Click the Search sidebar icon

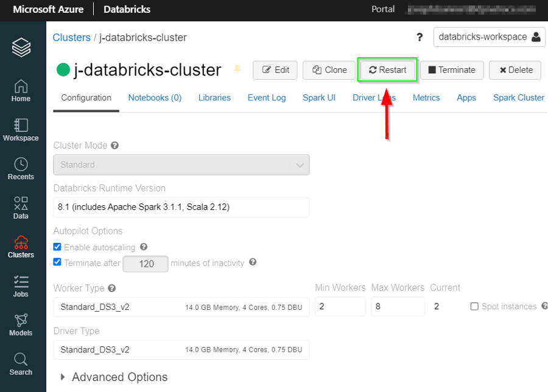tap(21, 364)
